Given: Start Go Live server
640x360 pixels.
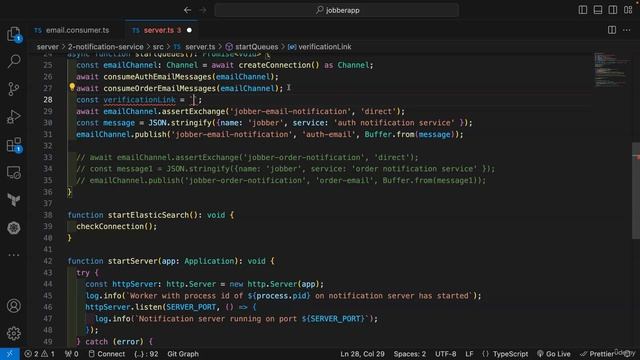Looking at the screenshot, I should tap(554, 354).
